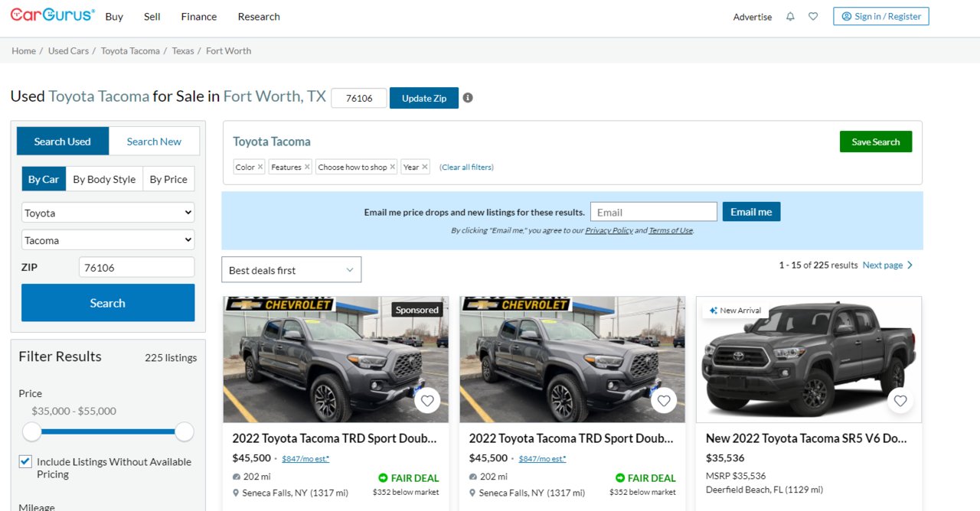
Task: Go to Texas breadcrumb
Action: click(x=183, y=50)
